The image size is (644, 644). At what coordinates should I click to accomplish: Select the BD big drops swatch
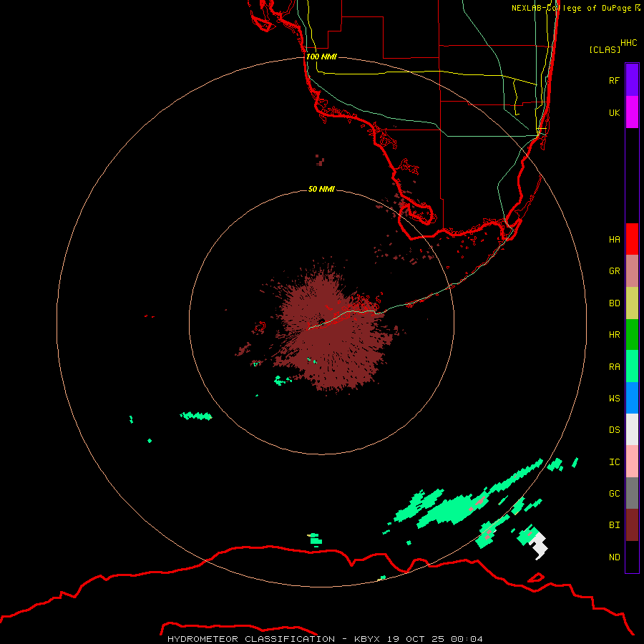pyautogui.click(x=632, y=303)
